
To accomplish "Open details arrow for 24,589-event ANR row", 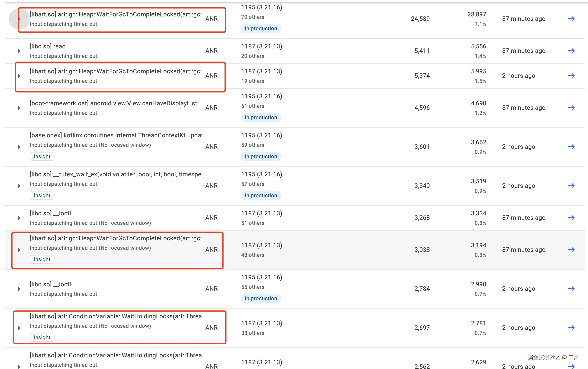I will [571, 19].
